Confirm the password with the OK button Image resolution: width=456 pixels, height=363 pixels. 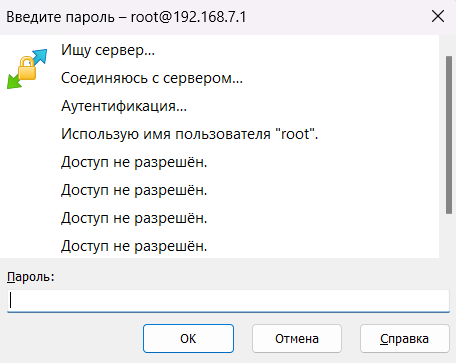pyautogui.click(x=188, y=338)
